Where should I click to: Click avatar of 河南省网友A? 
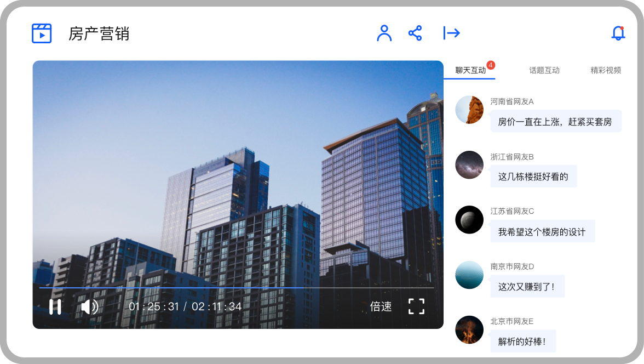469,110
